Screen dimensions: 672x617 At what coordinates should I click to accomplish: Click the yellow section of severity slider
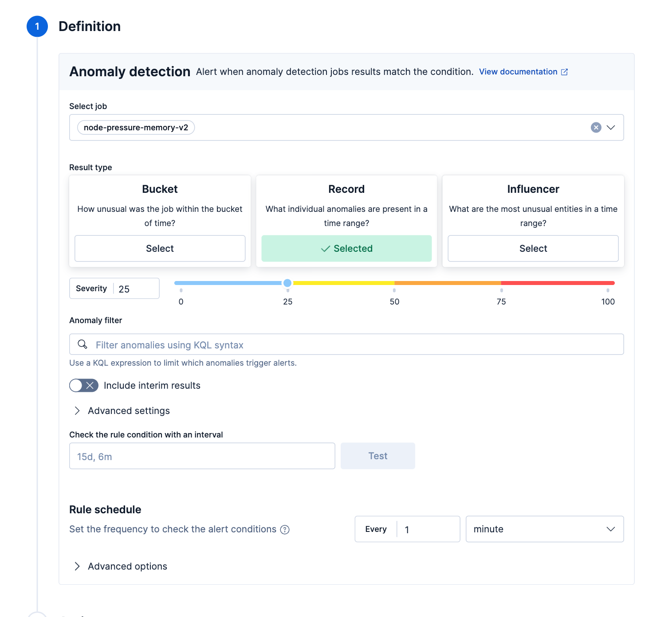344,283
